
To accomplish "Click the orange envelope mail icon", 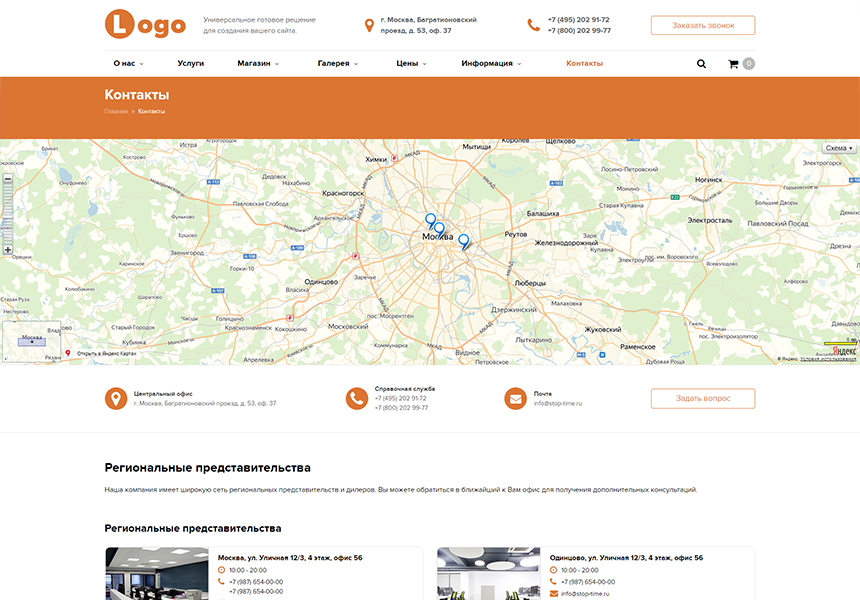I will [515, 399].
